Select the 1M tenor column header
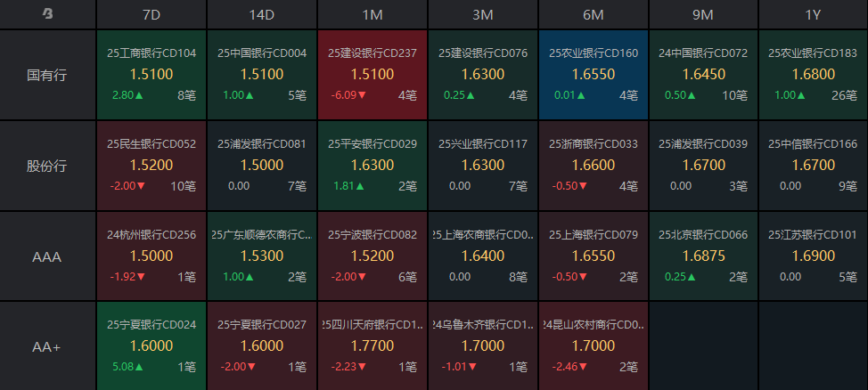The width and height of the screenshot is (868, 390). pyautogui.click(x=373, y=14)
